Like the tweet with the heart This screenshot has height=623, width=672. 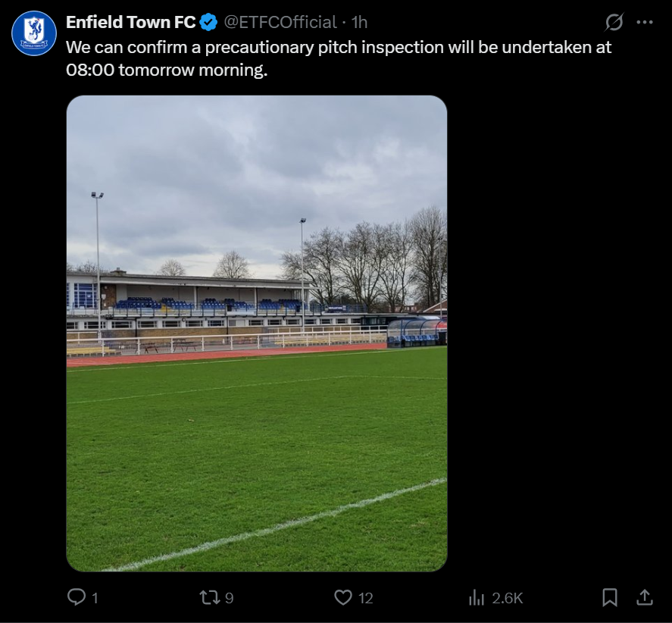pos(343,598)
